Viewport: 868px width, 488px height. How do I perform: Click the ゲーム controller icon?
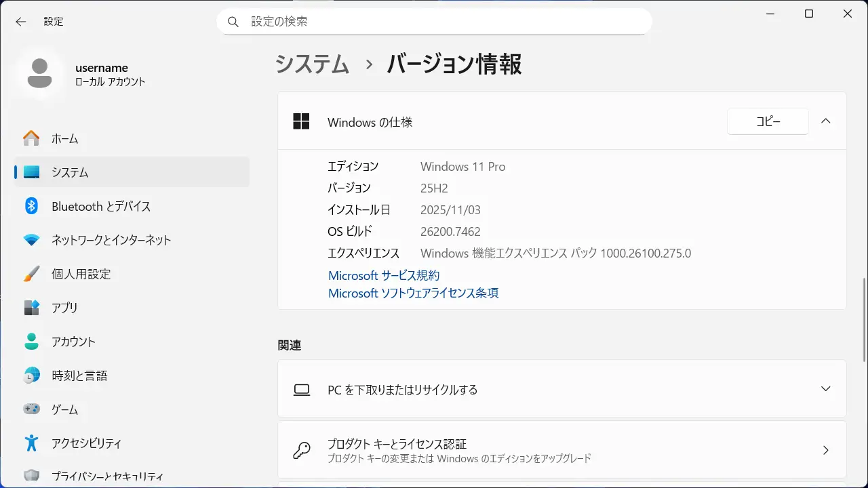coord(31,409)
